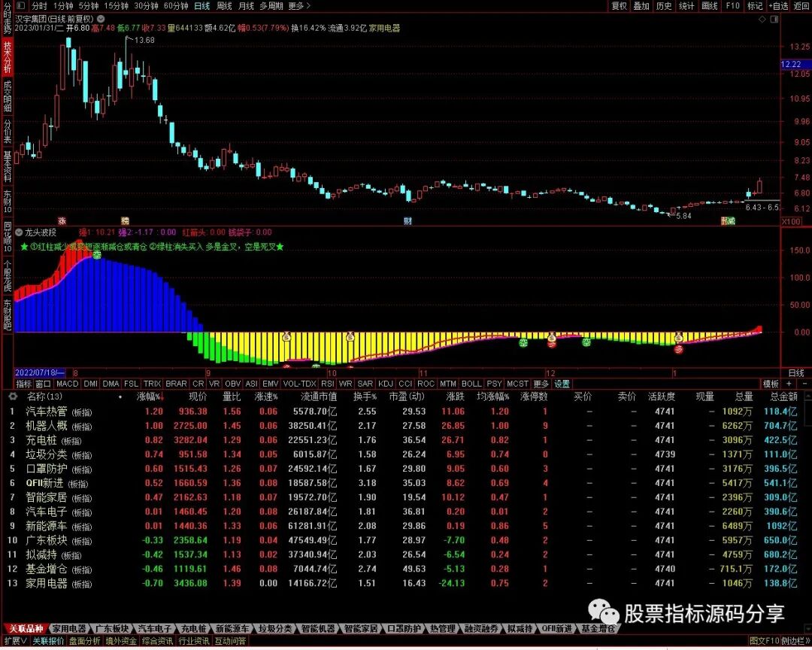The width and height of the screenshot is (812, 650).
Task: Click the 日线 label below the price scale
Action: point(796,373)
